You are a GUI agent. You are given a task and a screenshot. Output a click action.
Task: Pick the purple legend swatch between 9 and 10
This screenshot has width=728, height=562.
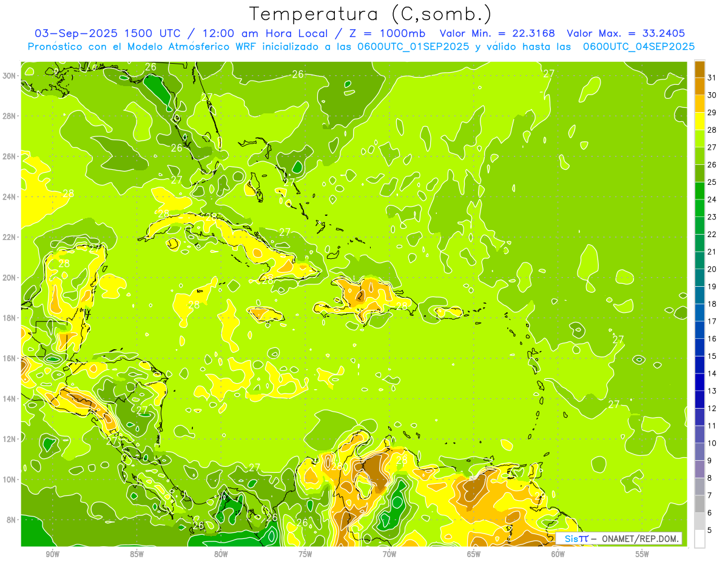coord(699,452)
